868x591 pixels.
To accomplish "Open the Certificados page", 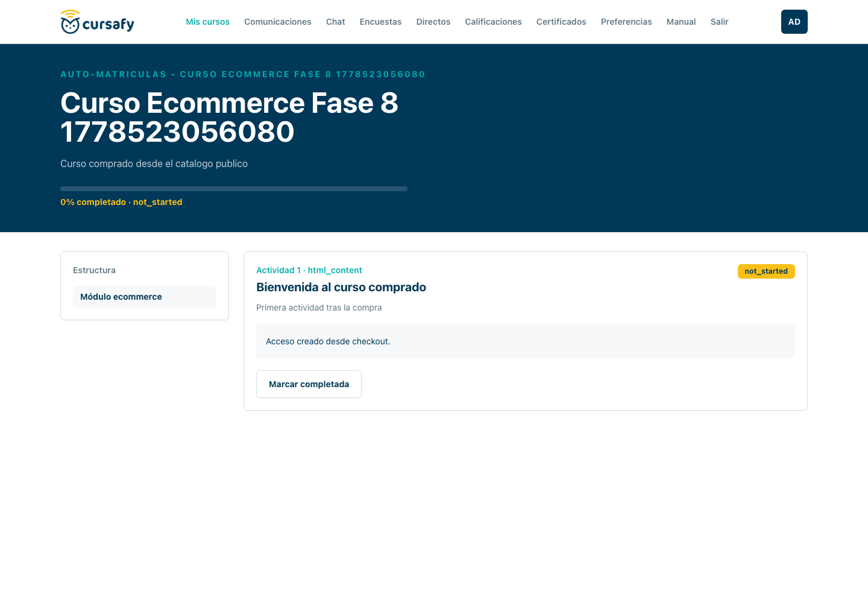I will pos(561,22).
